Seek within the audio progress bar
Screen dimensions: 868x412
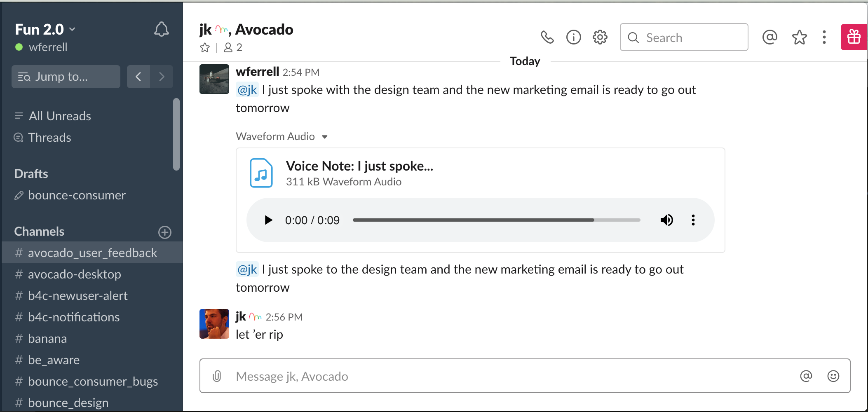(495, 220)
